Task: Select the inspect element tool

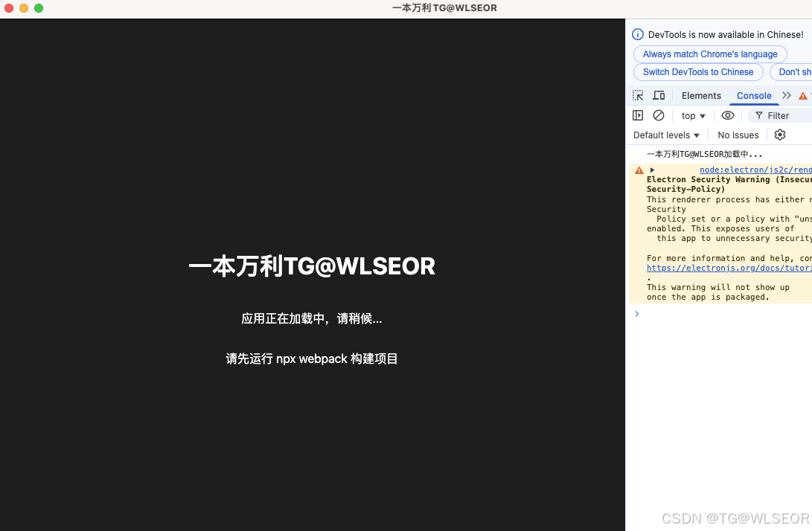Action: click(638, 95)
